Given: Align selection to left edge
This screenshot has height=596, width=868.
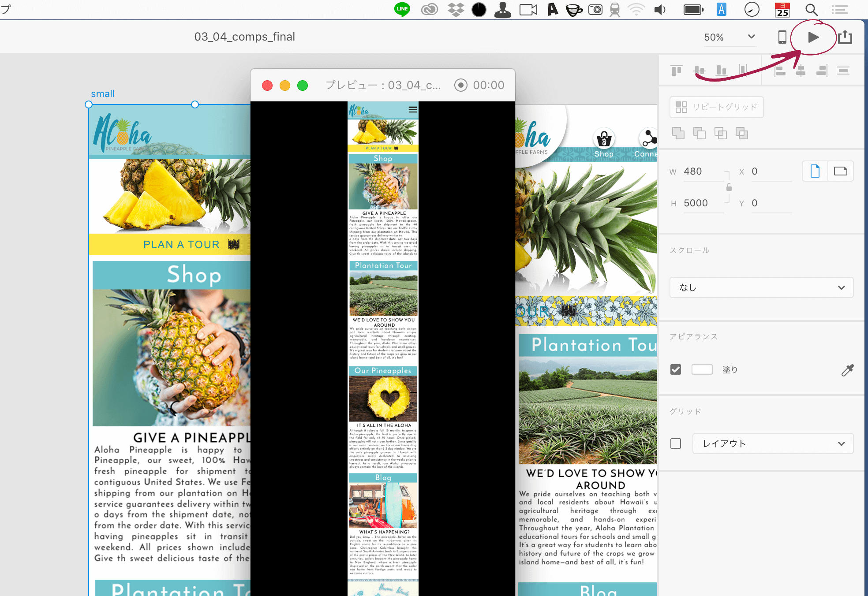Looking at the screenshot, I should pos(780,71).
